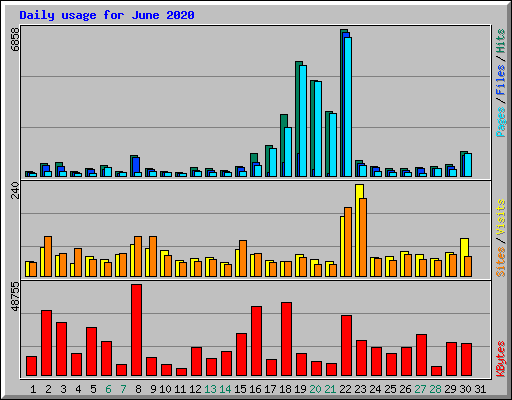Select the tallest hits bar for day 22
The width and height of the screenshot is (512, 400).
pos(342,103)
